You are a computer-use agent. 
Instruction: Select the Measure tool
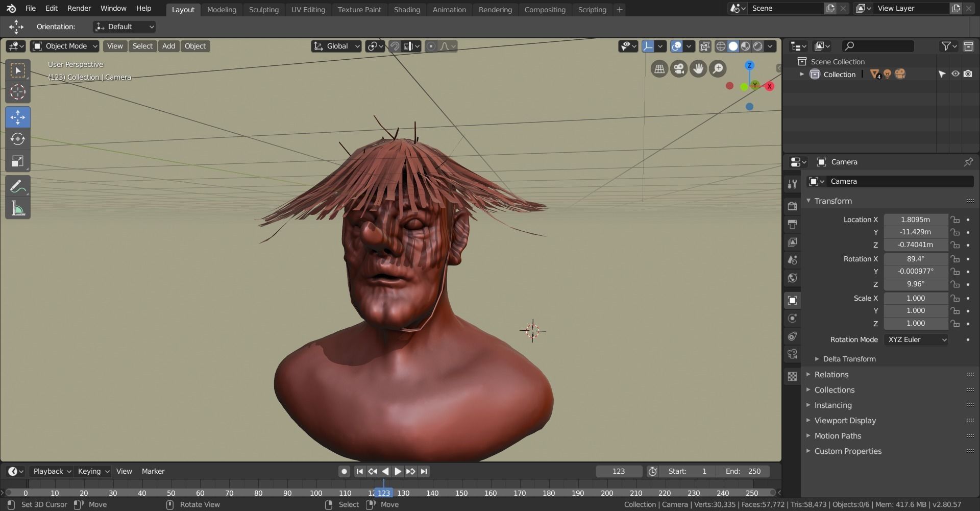[18, 208]
